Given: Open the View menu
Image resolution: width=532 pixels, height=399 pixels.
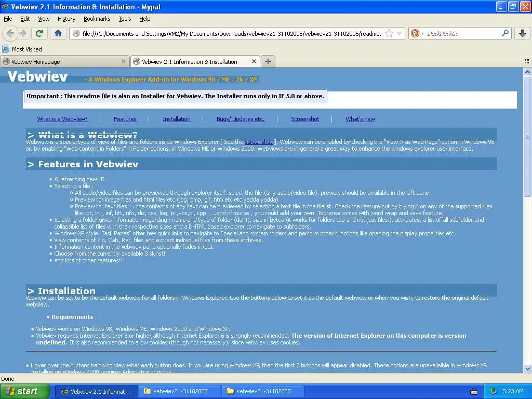Looking at the screenshot, I should pyautogui.click(x=44, y=19).
